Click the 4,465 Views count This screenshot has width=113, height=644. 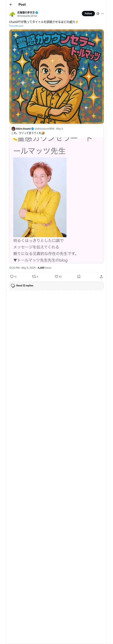coord(44,268)
